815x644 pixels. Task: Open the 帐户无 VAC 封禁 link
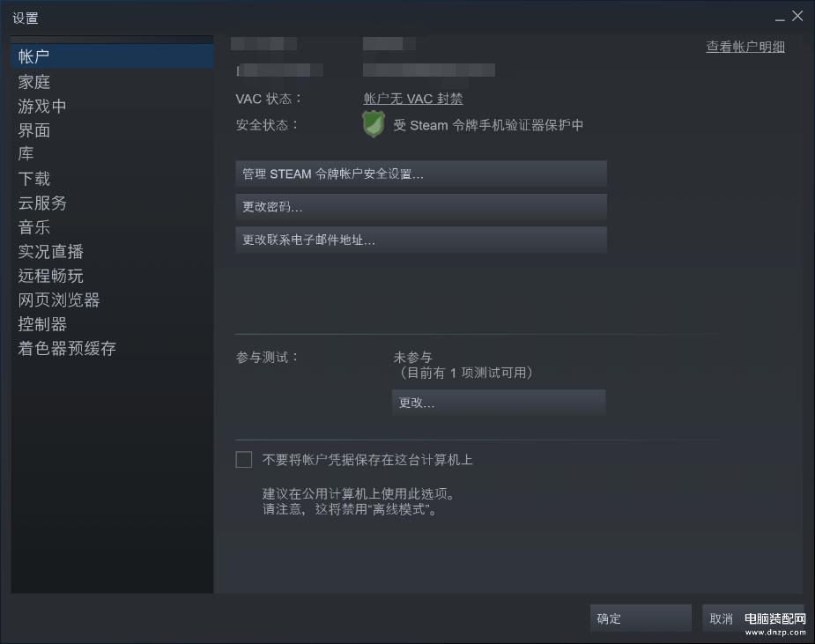click(413, 99)
